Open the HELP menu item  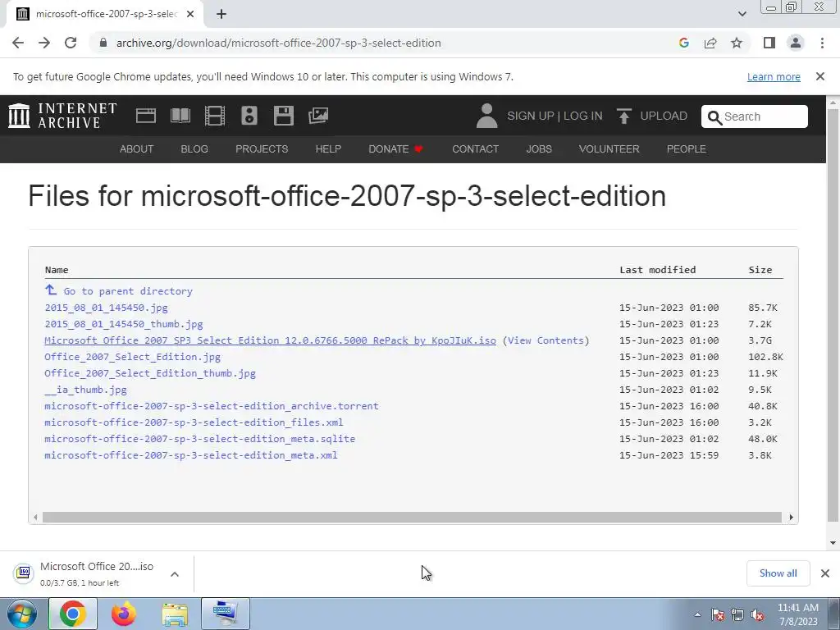pyautogui.click(x=328, y=149)
